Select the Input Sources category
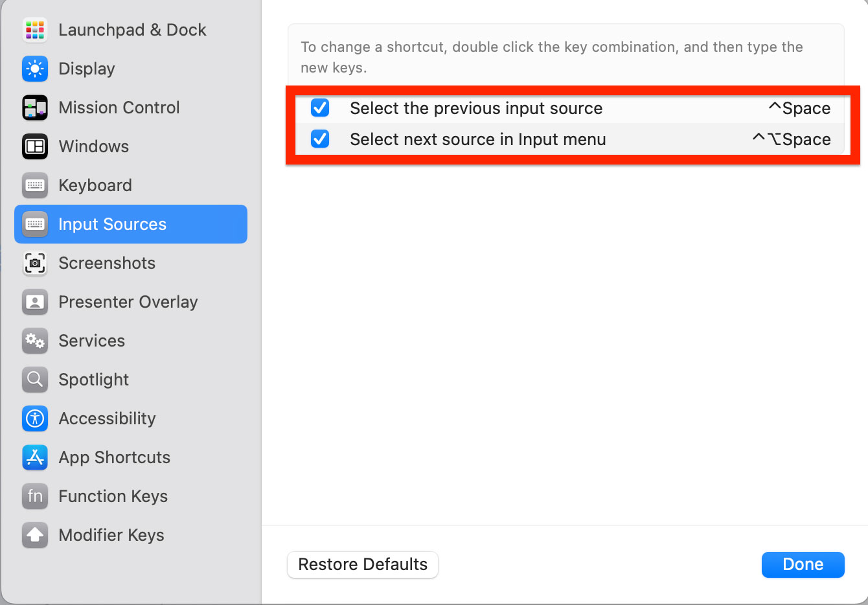 tap(131, 224)
